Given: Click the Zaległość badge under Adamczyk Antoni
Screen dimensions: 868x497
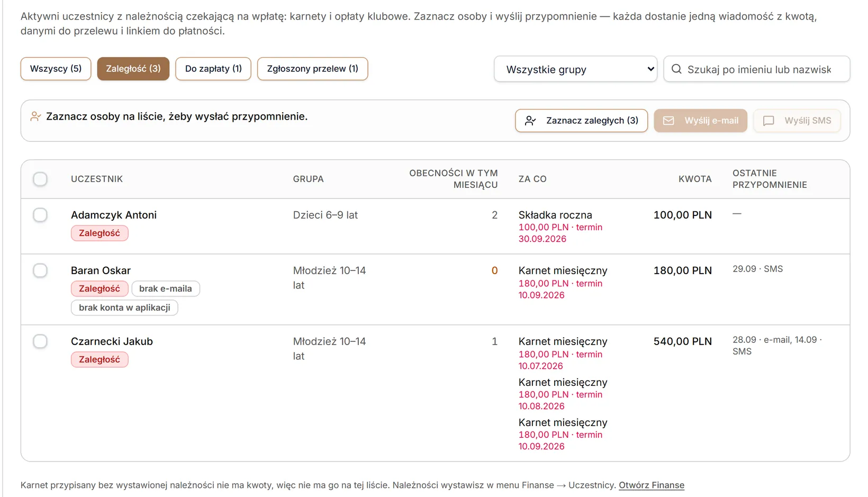Looking at the screenshot, I should point(100,233).
